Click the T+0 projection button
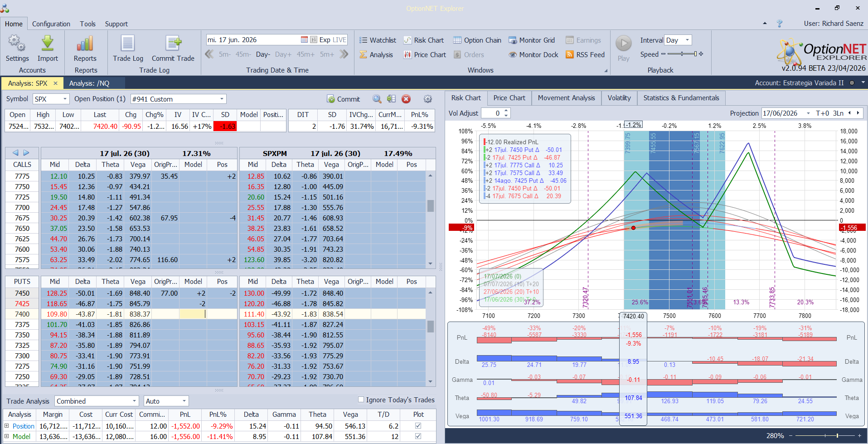This screenshot has width=868, height=444. pos(823,113)
